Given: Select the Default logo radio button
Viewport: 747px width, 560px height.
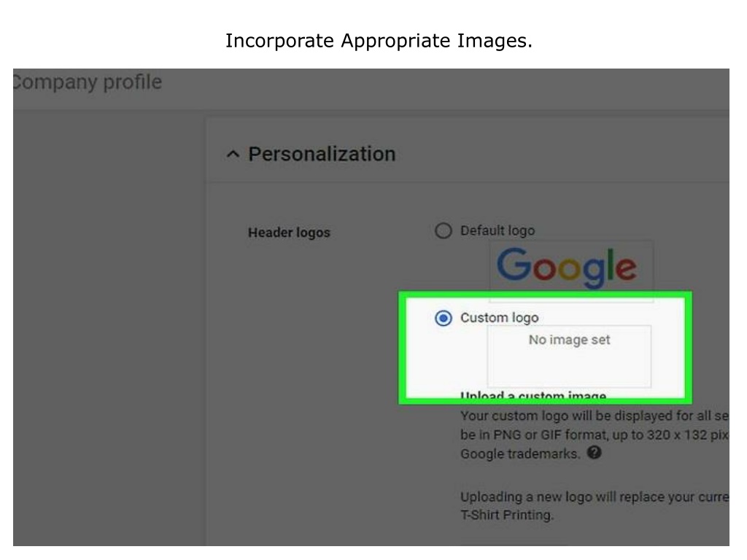Looking at the screenshot, I should tap(443, 231).
